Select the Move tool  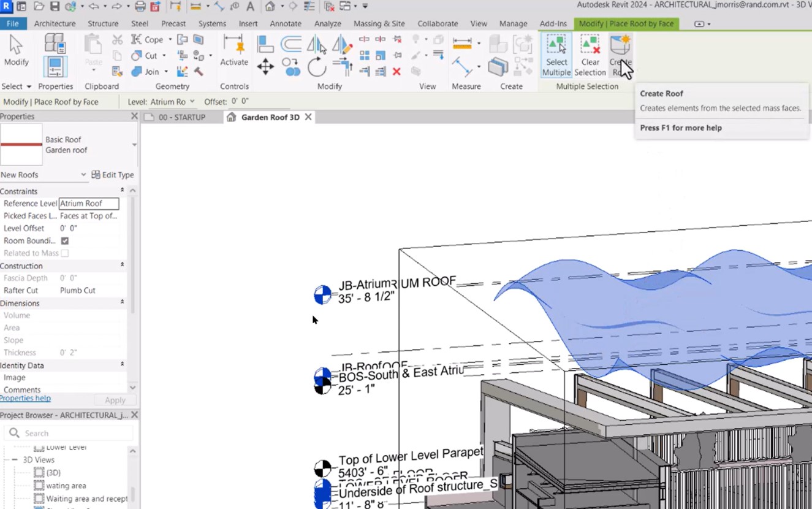265,67
